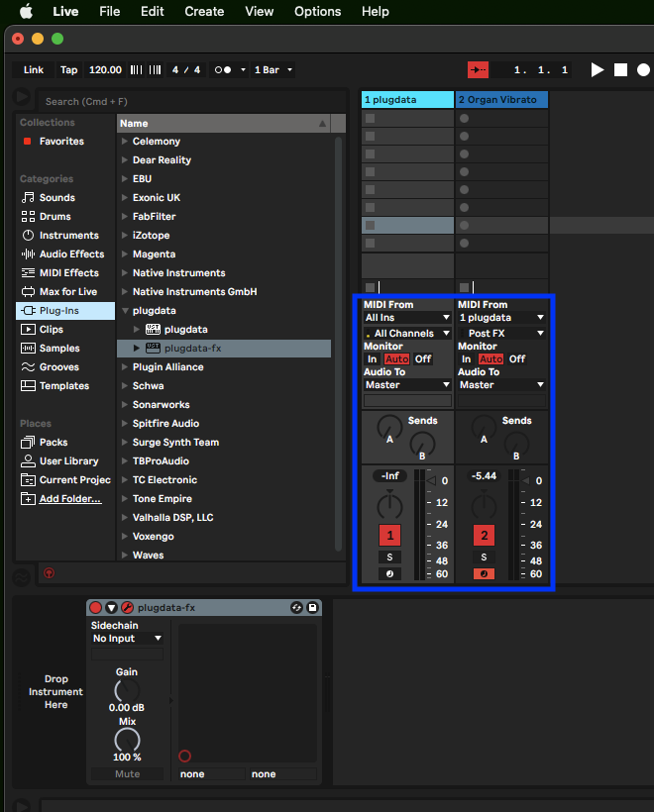This screenshot has width=654, height=812.
Task: Open the Edit menu
Action: pyautogui.click(x=152, y=12)
